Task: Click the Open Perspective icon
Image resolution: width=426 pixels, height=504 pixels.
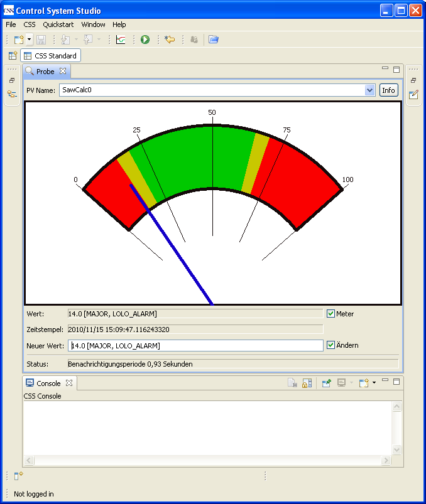Action: pyautogui.click(x=13, y=56)
